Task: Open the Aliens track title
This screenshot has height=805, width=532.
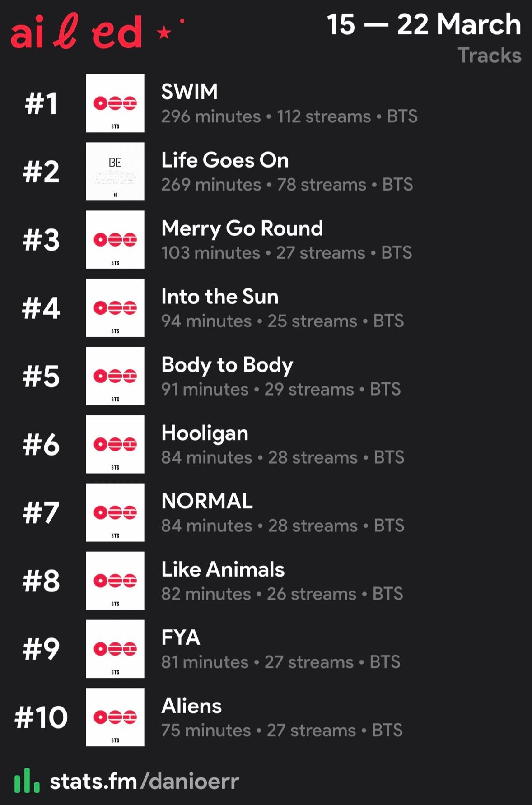Action: pos(191,706)
